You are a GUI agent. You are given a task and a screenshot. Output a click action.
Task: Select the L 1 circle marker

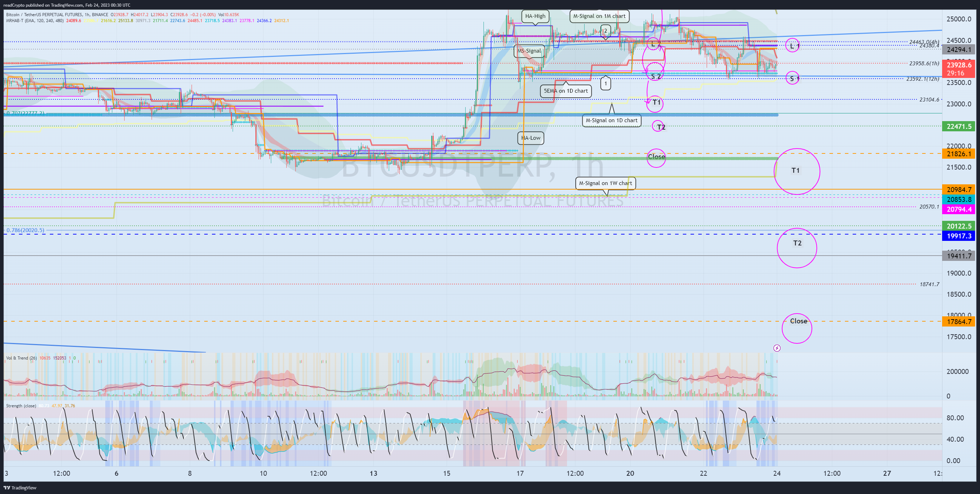pos(792,45)
